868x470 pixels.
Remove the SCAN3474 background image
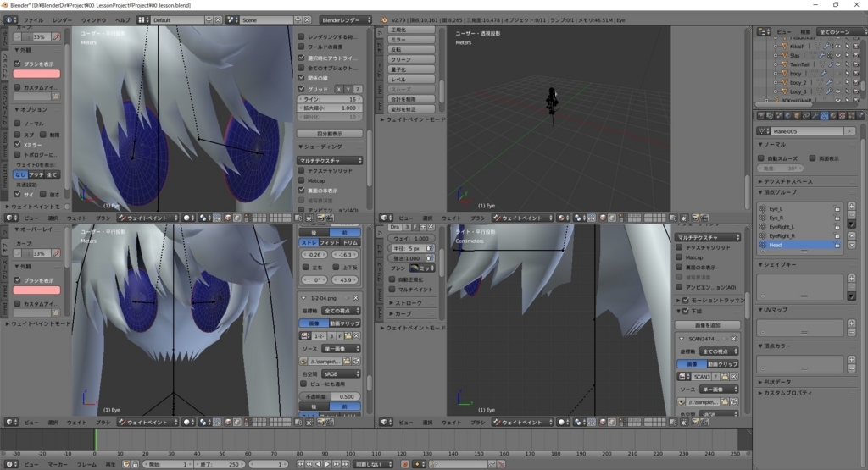pyautogui.click(x=733, y=339)
